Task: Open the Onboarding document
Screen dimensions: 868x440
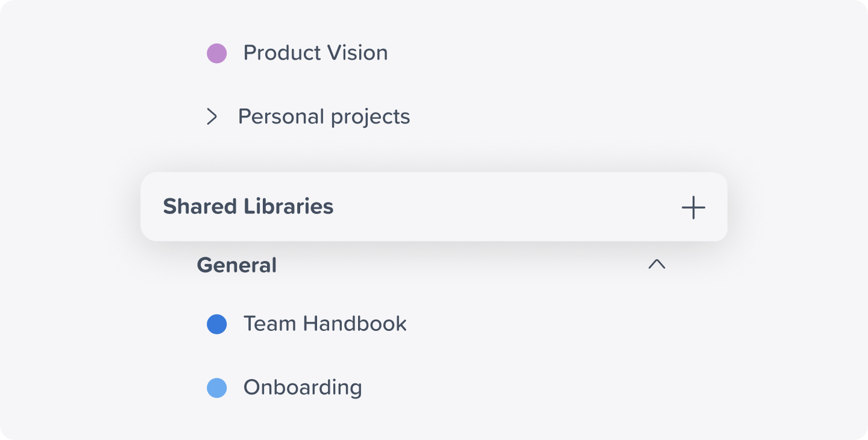Action: [x=301, y=388]
